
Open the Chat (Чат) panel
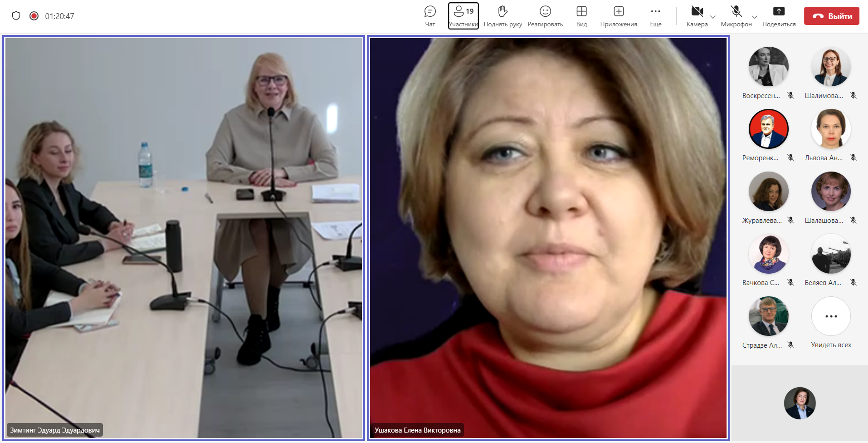(429, 16)
